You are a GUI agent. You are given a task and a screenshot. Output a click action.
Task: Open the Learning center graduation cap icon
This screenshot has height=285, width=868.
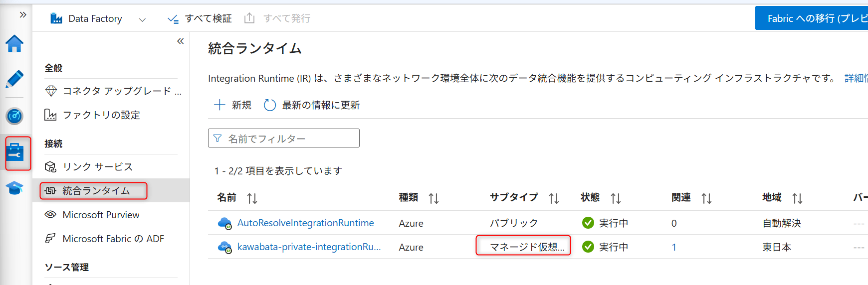[14, 188]
